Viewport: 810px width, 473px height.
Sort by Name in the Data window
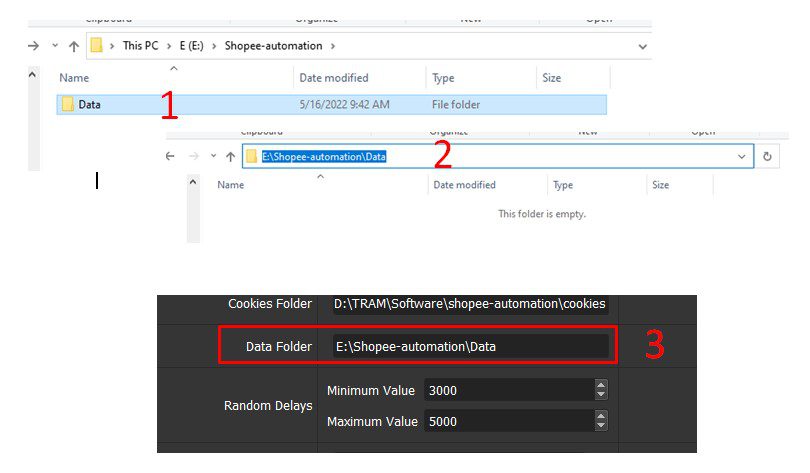(x=230, y=185)
